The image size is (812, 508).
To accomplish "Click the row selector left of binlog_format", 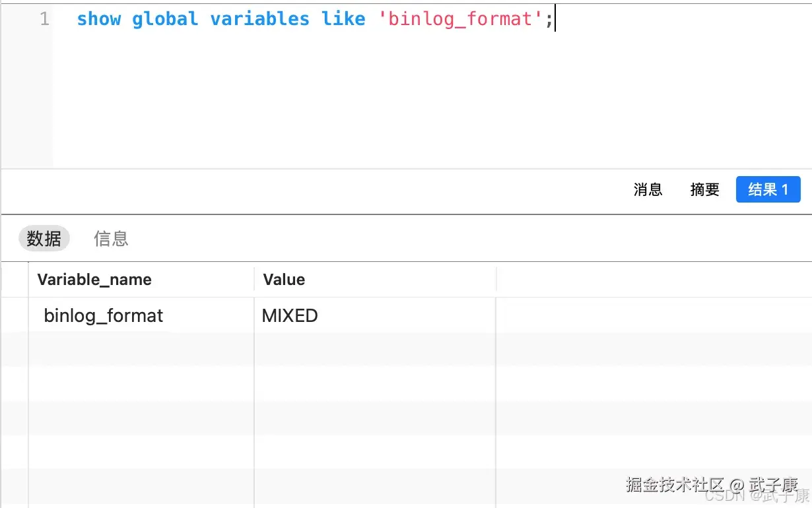I will (x=15, y=316).
